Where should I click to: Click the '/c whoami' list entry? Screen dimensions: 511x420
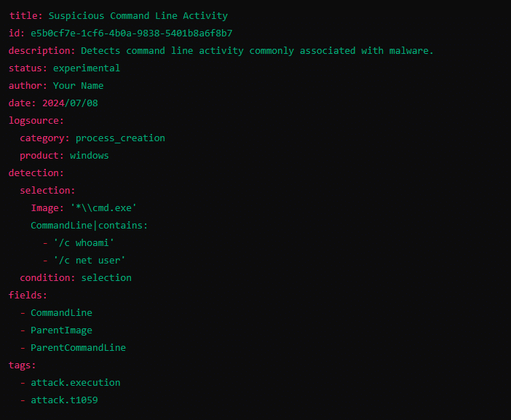tap(84, 243)
